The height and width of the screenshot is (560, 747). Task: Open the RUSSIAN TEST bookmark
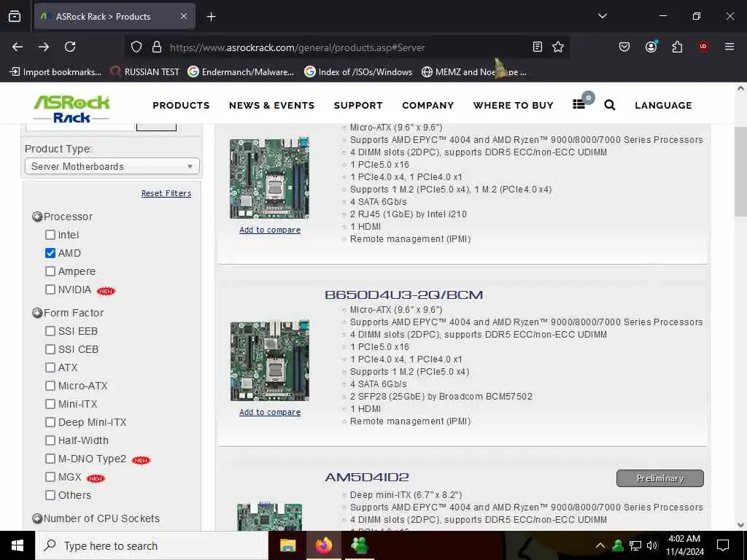[144, 72]
